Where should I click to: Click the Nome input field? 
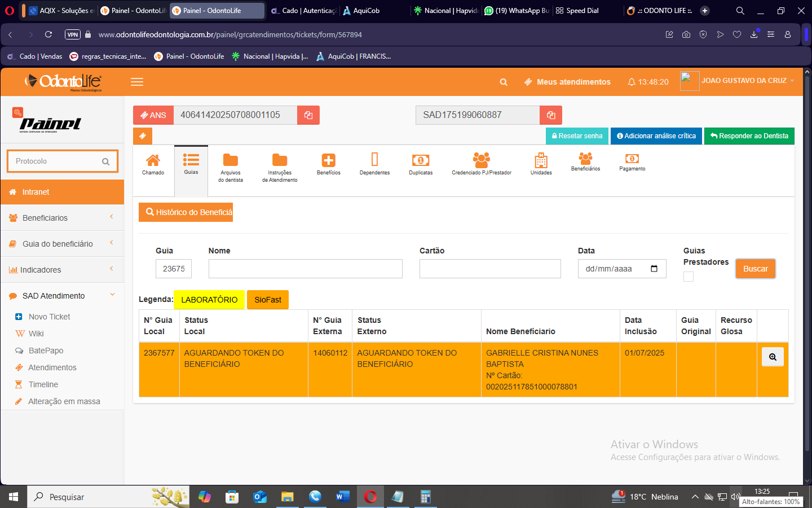pos(305,269)
